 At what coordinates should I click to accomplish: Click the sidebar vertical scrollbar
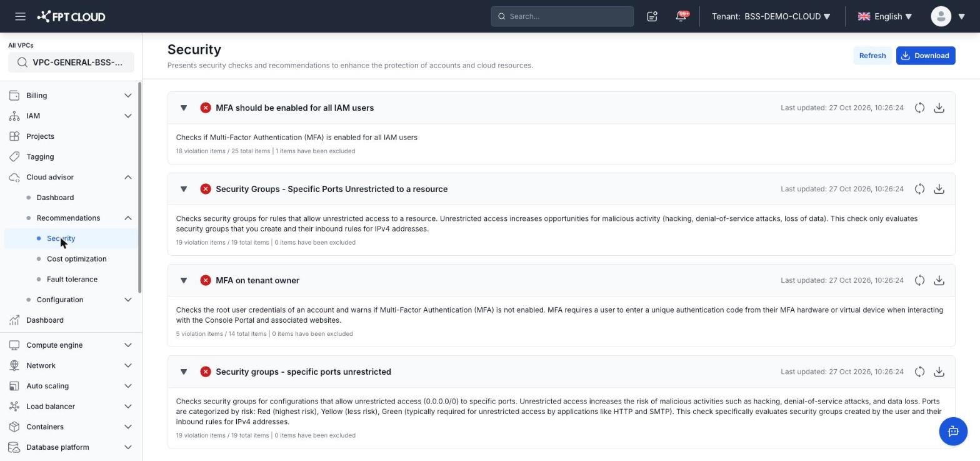click(140, 188)
